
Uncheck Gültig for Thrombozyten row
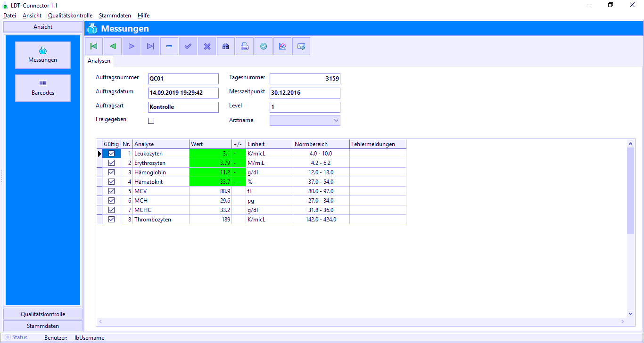[x=112, y=220]
